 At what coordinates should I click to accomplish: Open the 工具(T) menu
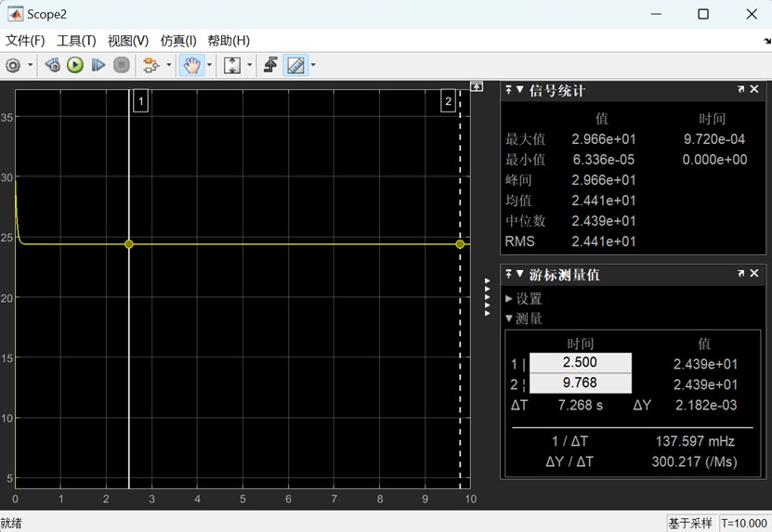coord(76,41)
